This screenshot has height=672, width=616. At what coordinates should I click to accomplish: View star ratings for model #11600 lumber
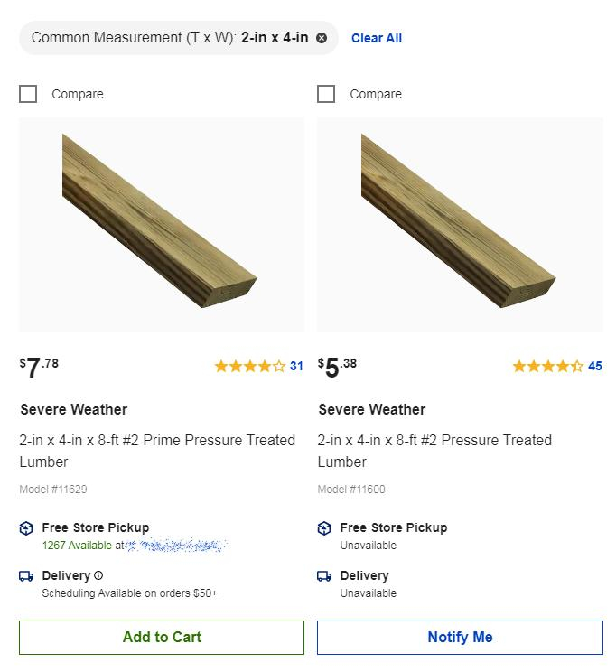click(x=547, y=366)
